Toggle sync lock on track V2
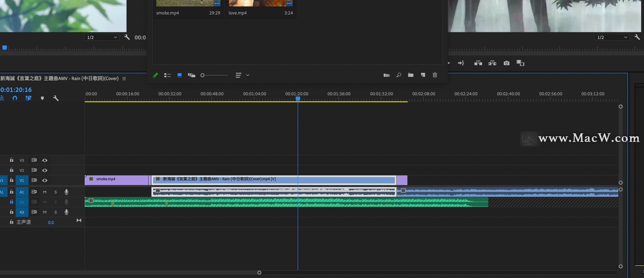644x278 pixels. point(34,170)
